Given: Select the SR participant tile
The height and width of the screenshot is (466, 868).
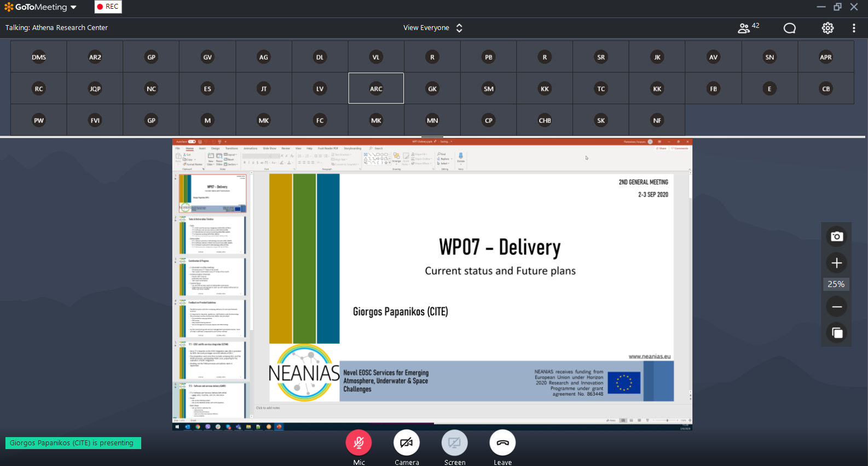Looking at the screenshot, I should click(x=601, y=57).
